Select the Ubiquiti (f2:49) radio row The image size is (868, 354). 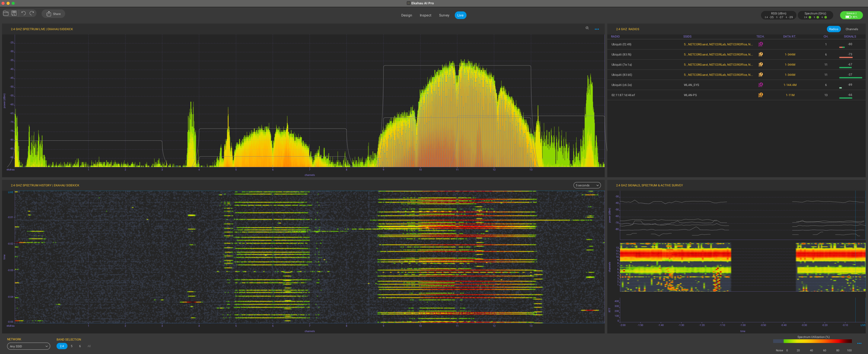click(736, 44)
